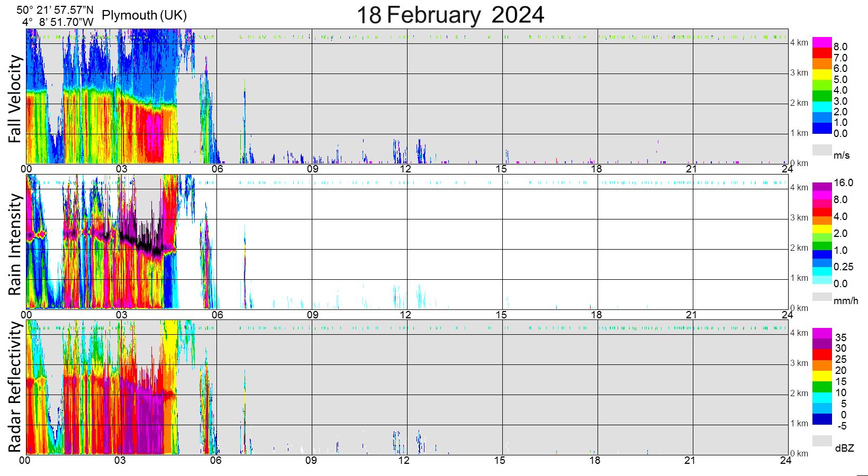This screenshot has width=868, height=476.
Task: Select the "Radar Reflectivity" panel axis title
Action: pyautogui.click(x=16, y=387)
